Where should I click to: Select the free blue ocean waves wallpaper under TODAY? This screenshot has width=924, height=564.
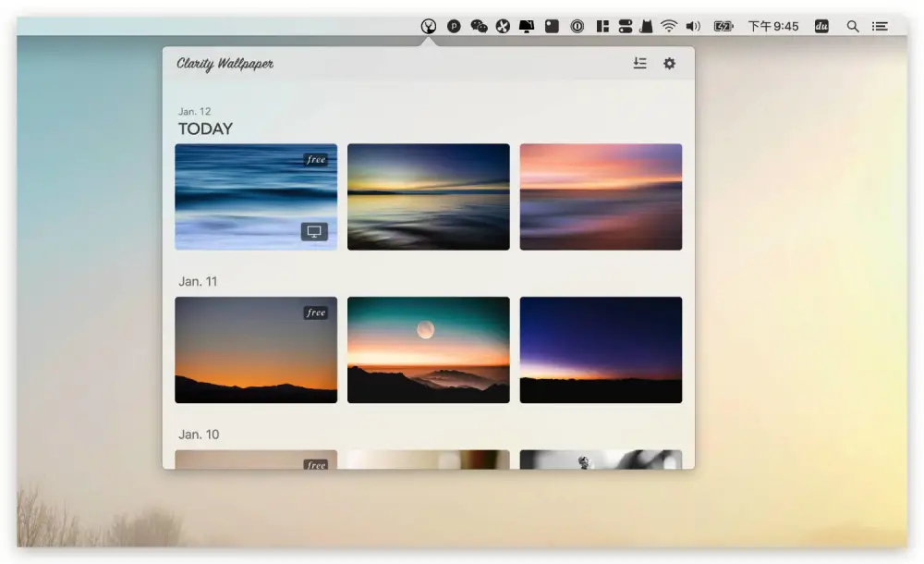[x=256, y=196]
